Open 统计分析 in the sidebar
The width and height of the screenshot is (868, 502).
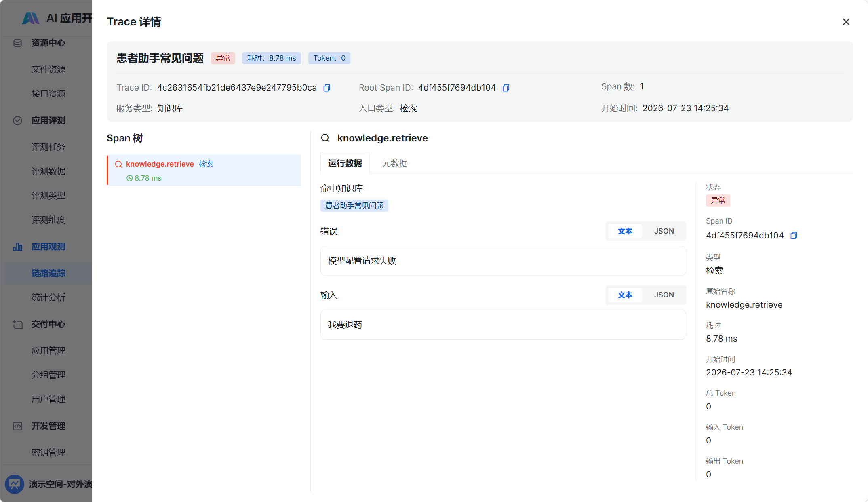point(48,297)
